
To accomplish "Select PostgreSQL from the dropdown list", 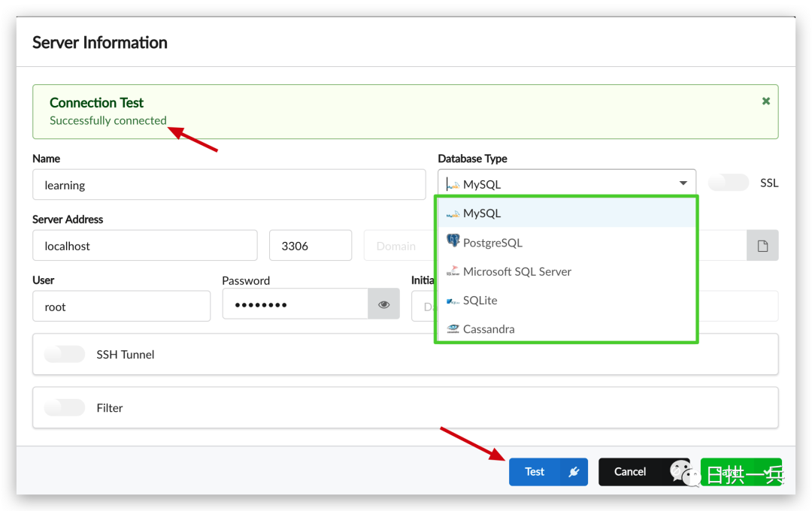I will (x=567, y=242).
